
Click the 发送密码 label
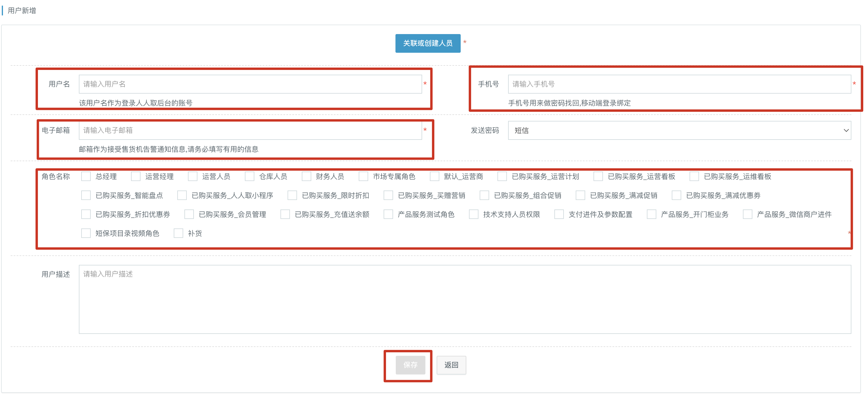(485, 130)
